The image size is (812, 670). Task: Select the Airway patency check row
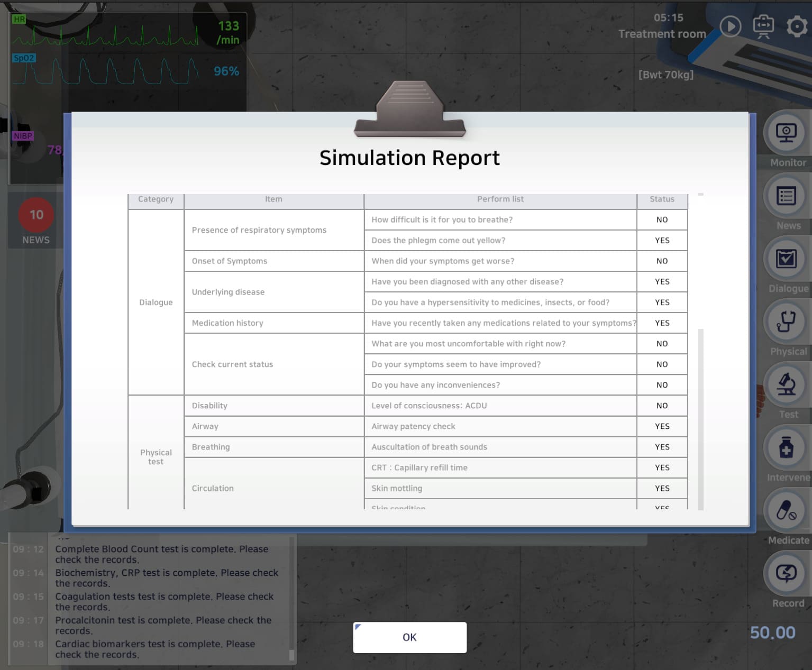500,426
